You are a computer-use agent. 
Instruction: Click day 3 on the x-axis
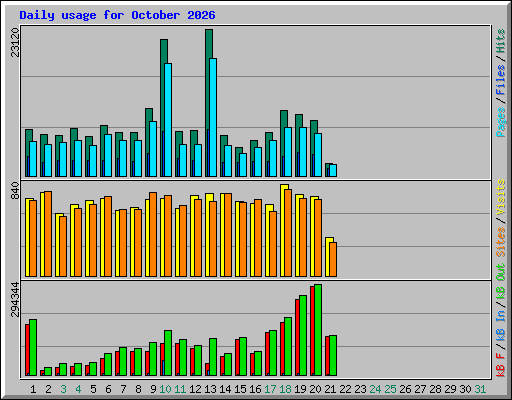tap(63, 389)
